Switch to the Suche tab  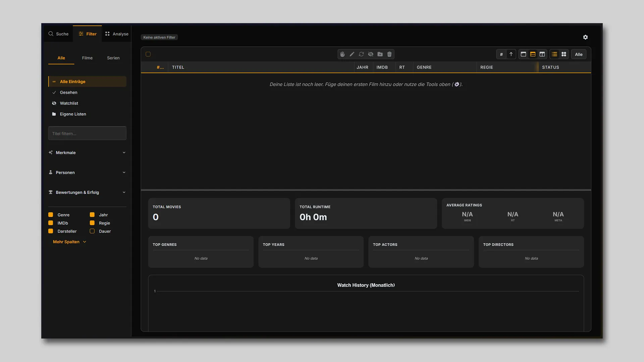point(58,34)
